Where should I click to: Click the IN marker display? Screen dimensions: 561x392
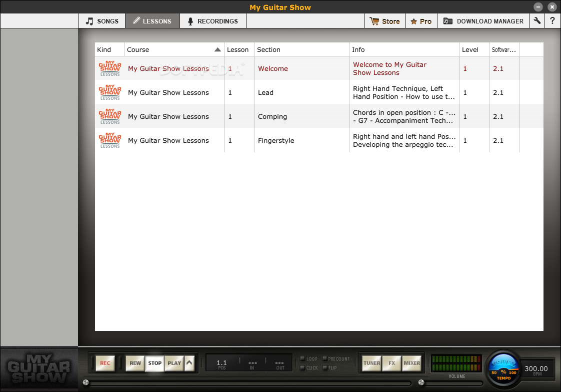[252, 364]
